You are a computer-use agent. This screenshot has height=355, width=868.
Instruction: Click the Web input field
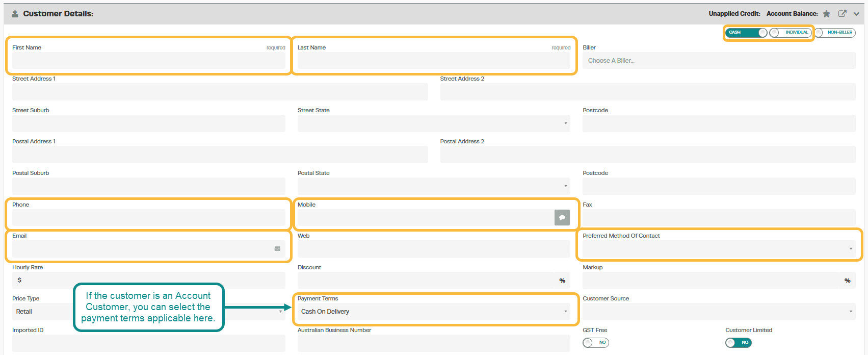(x=434, y=249)
